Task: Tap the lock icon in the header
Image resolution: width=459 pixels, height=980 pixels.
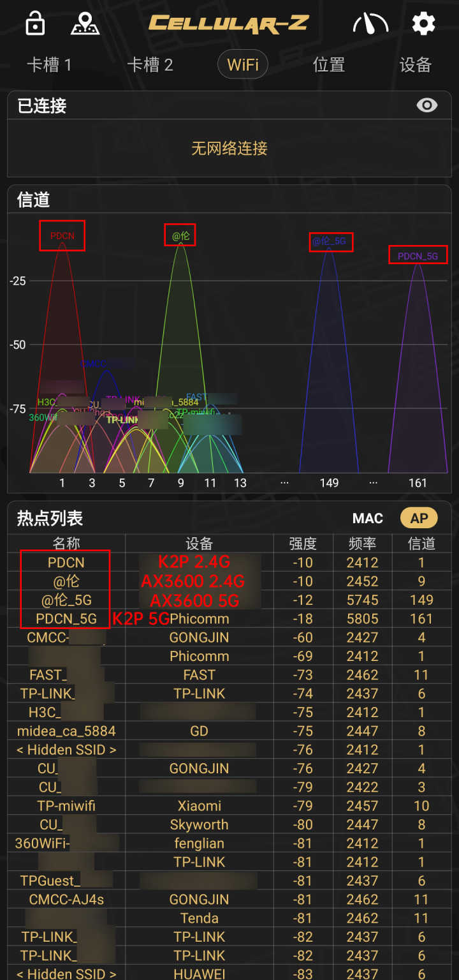Action: point(35,24)
